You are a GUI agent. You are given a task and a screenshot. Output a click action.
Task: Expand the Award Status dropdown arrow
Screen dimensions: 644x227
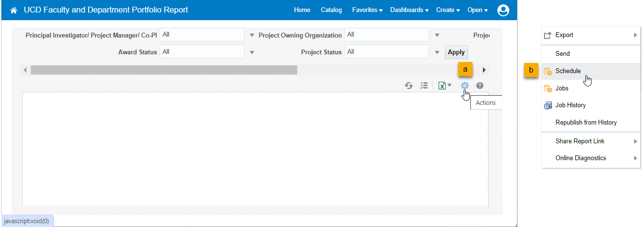[252, 52]
